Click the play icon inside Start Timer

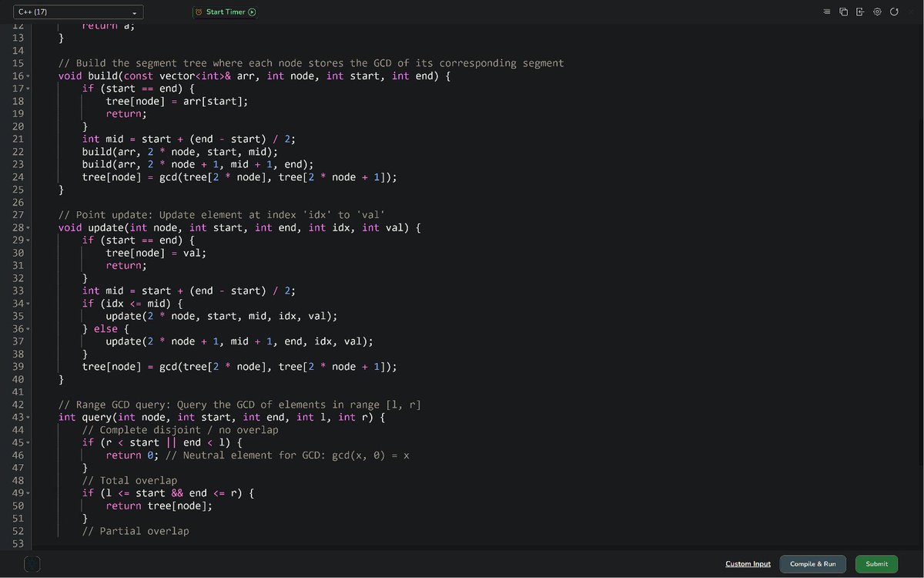[252, 12]
